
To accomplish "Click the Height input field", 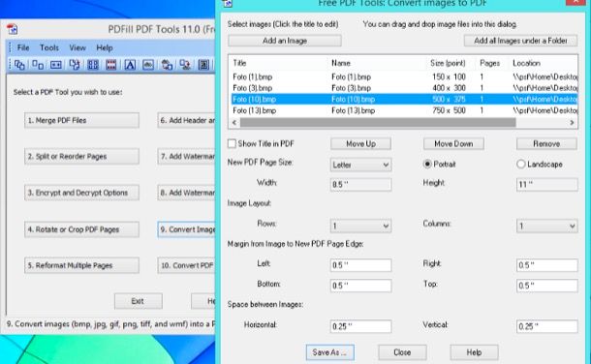I will (x=546, y=185).
